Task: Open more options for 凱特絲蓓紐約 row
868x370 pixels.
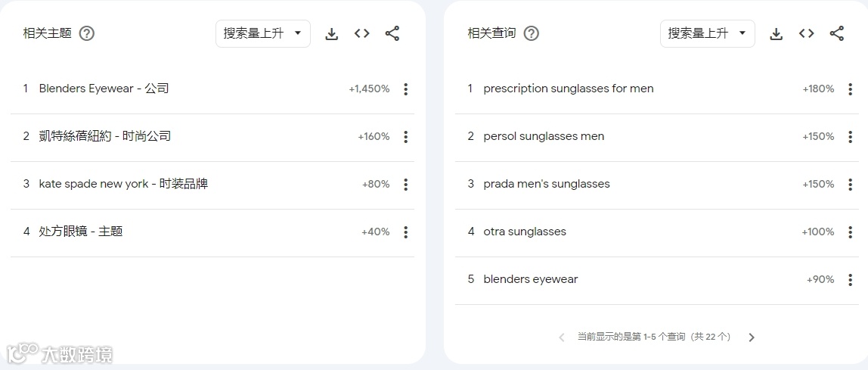Action: 406,137
